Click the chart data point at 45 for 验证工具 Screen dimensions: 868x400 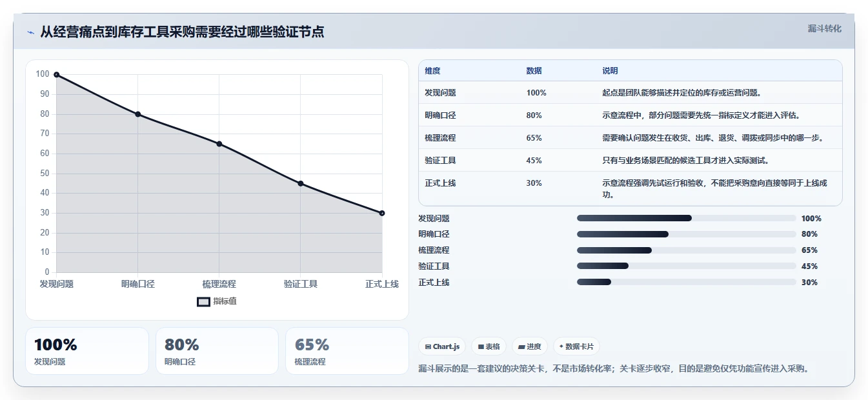pos(301,183)
